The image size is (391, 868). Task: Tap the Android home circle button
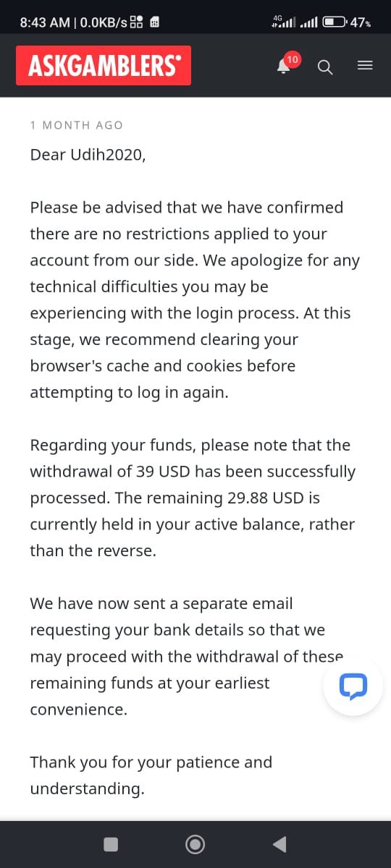195,844
